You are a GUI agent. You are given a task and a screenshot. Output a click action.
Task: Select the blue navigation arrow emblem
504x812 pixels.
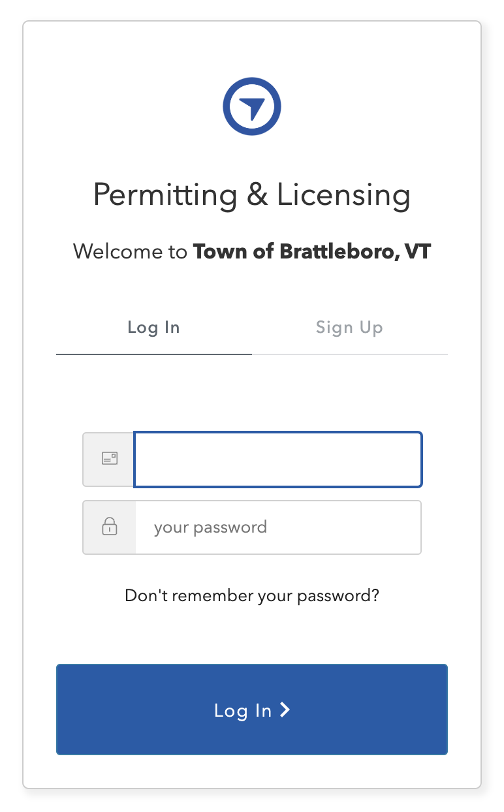tap(252, 106)
